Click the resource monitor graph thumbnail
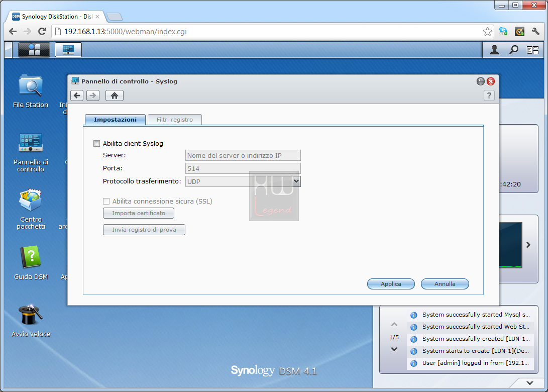Image resolution: width=548 pixels, height=392 pixels. 511,245
